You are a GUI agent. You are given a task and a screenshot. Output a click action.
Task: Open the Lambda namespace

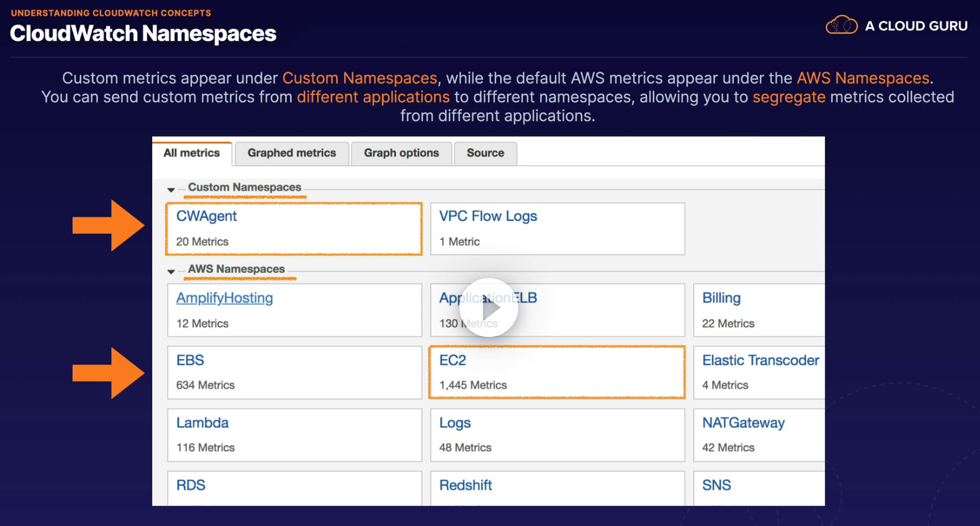coord(203,423)
